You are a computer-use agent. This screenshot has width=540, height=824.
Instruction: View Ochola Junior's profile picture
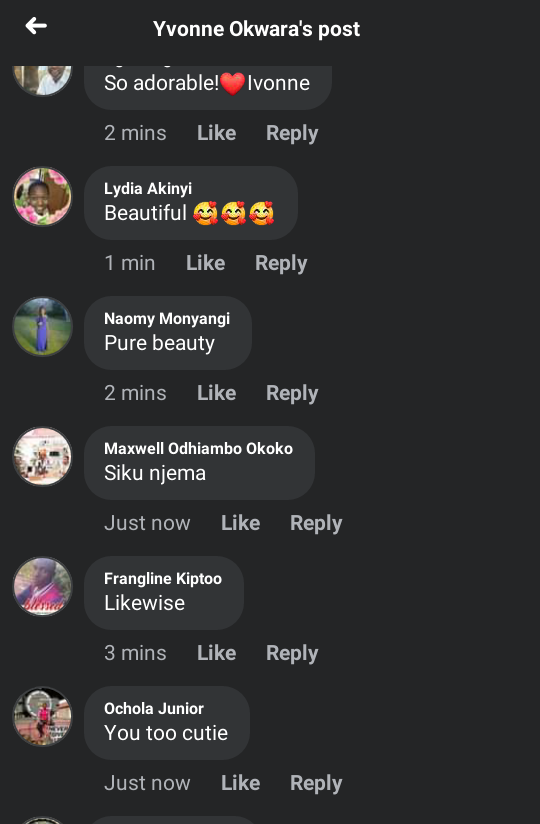(42, 716)
